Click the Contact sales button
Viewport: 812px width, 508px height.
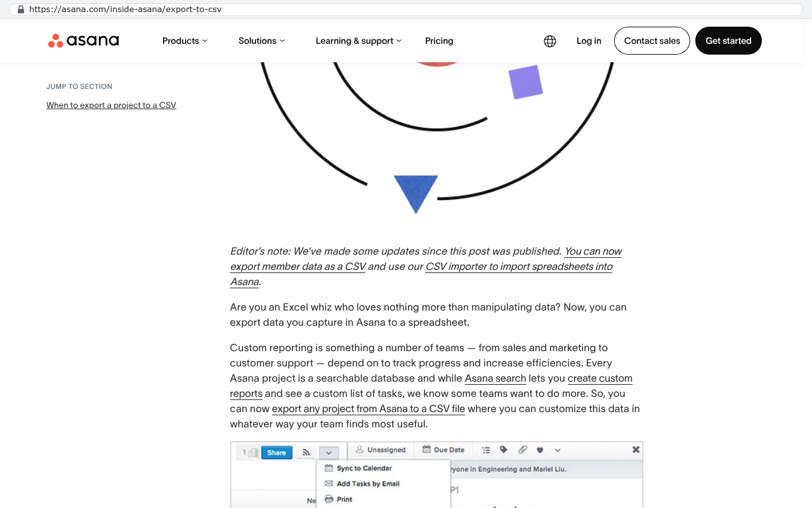(652, 41)
